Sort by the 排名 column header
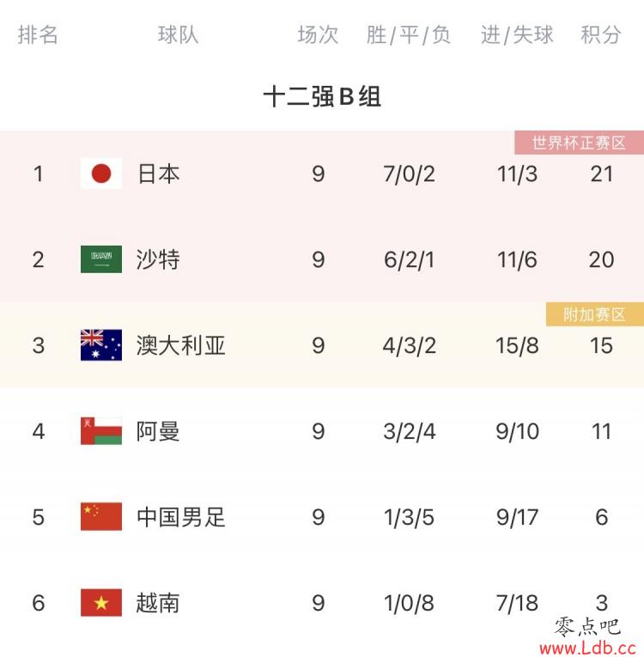Image resolution: width=644 pixels, height=657 pixels. (38, 34)
